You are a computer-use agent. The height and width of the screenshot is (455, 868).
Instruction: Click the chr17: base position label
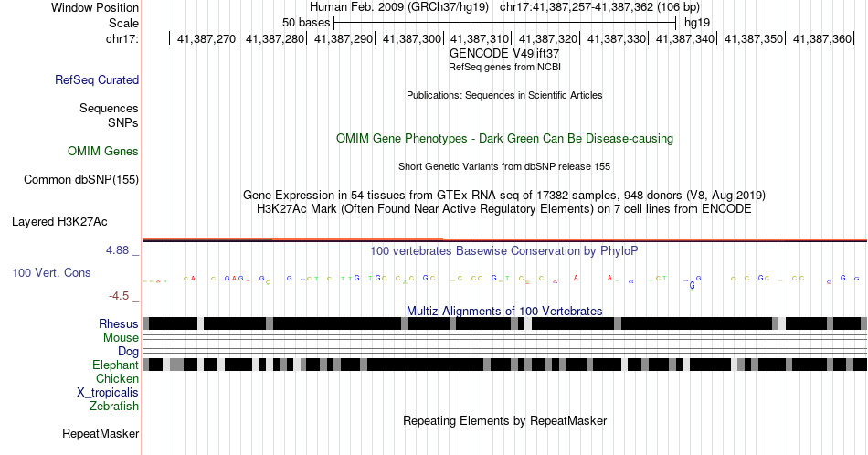[x=122, y=38]
